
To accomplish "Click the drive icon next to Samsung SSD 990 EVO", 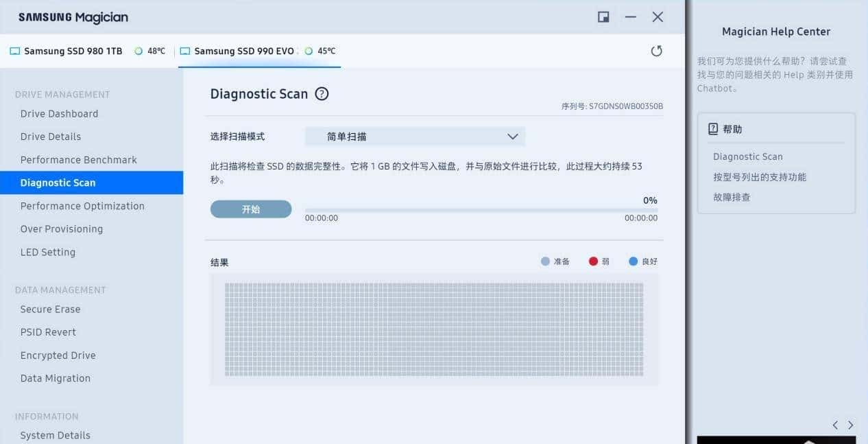I will pyautogui.click(x=184, y=51).
